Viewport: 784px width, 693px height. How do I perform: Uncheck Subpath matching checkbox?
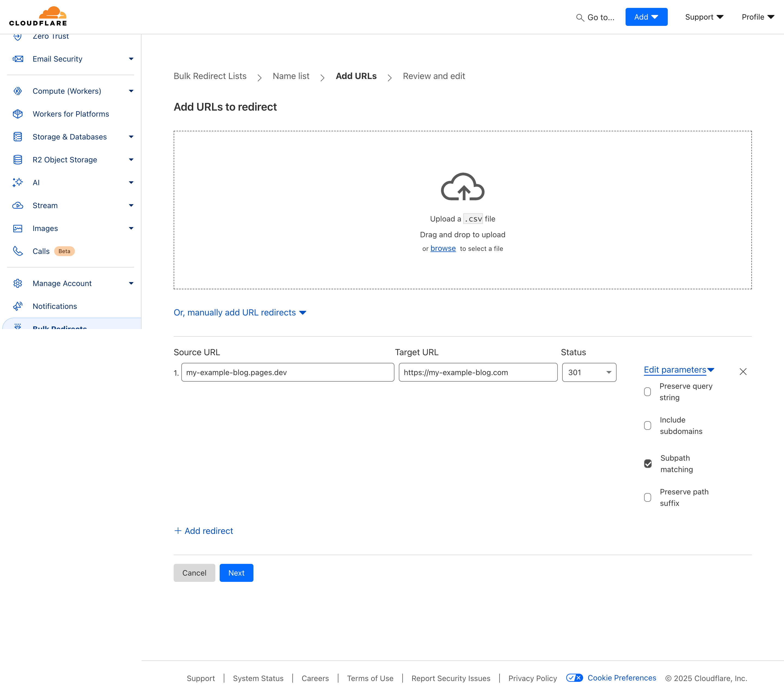click(648, 464)
